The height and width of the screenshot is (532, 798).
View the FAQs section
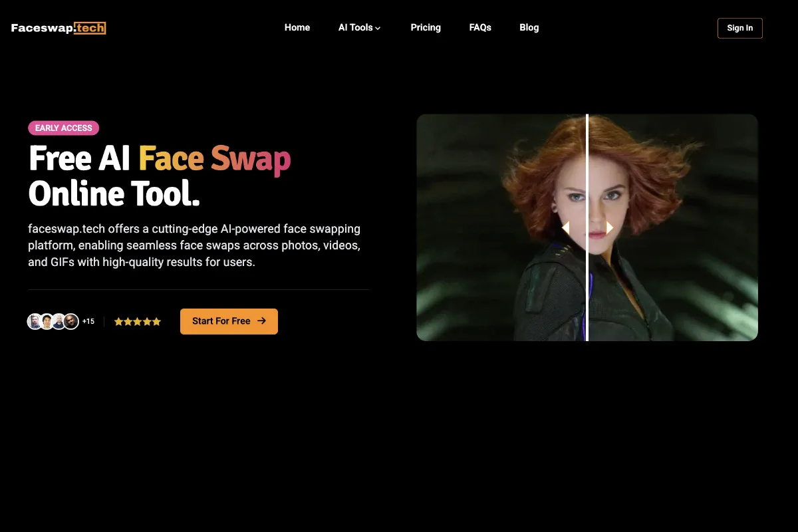(x=480, y=27)
